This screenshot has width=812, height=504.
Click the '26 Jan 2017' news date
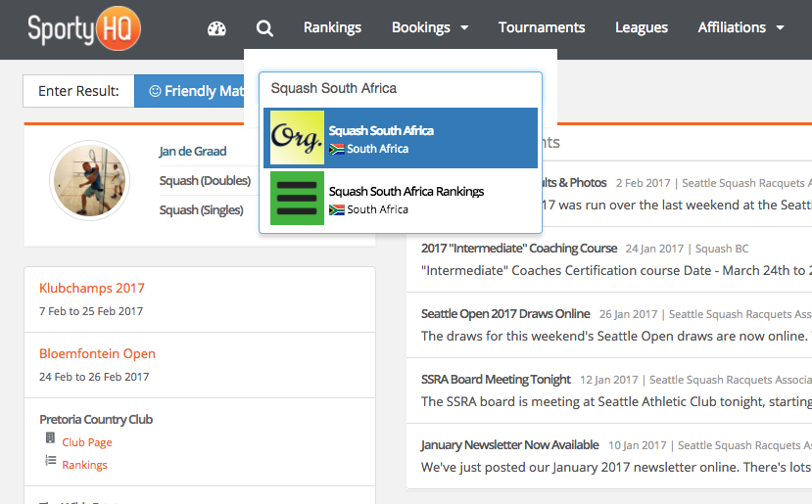[x=628, y=314]
